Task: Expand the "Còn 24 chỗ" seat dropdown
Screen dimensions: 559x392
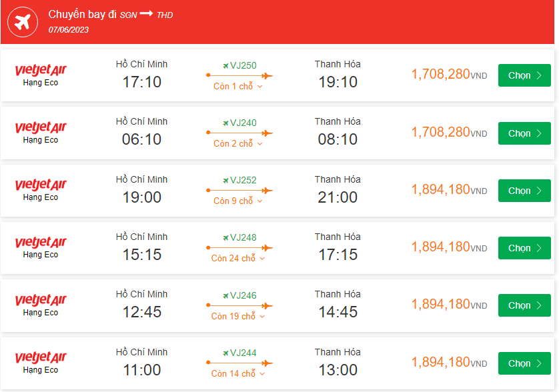Action: [238, 259]
